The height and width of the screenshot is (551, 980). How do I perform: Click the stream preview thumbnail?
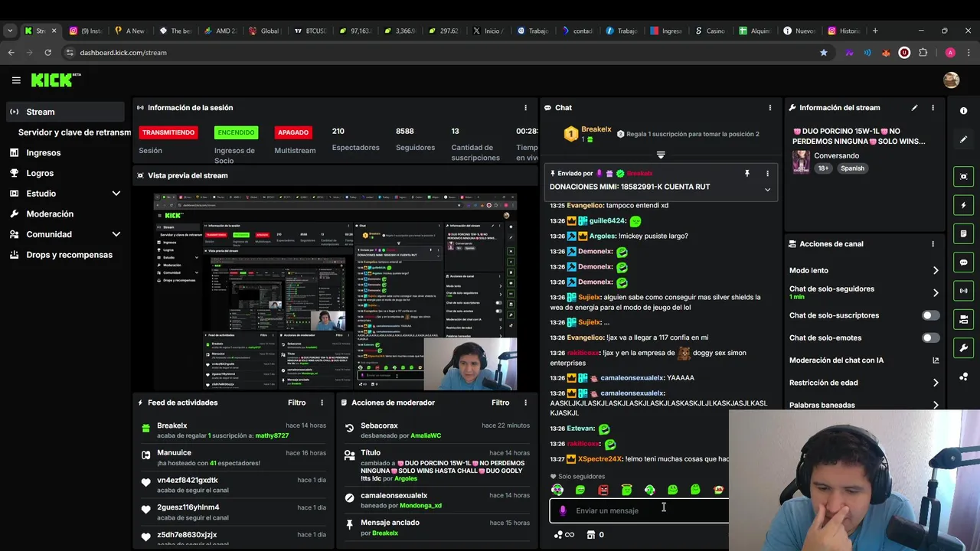[335, 292]
